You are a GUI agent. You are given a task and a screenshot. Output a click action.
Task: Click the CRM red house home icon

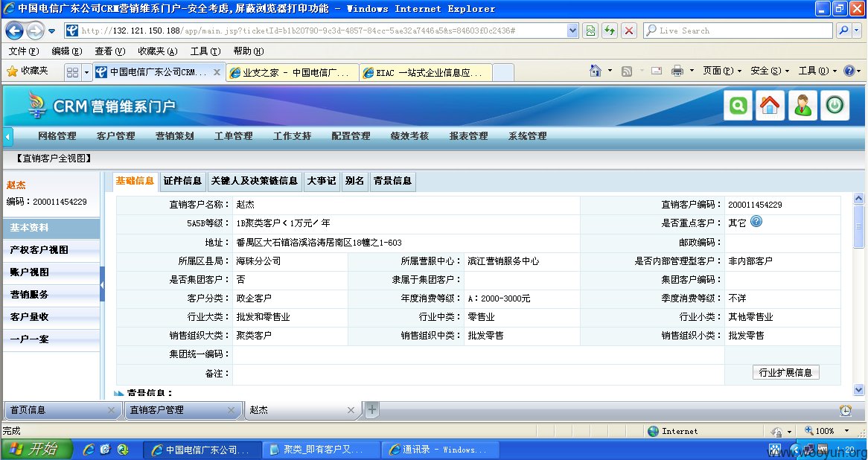770,105
